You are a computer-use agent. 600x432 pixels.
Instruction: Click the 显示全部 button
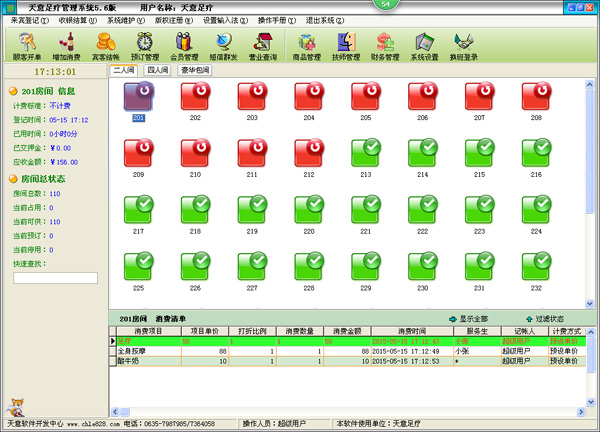471,318
